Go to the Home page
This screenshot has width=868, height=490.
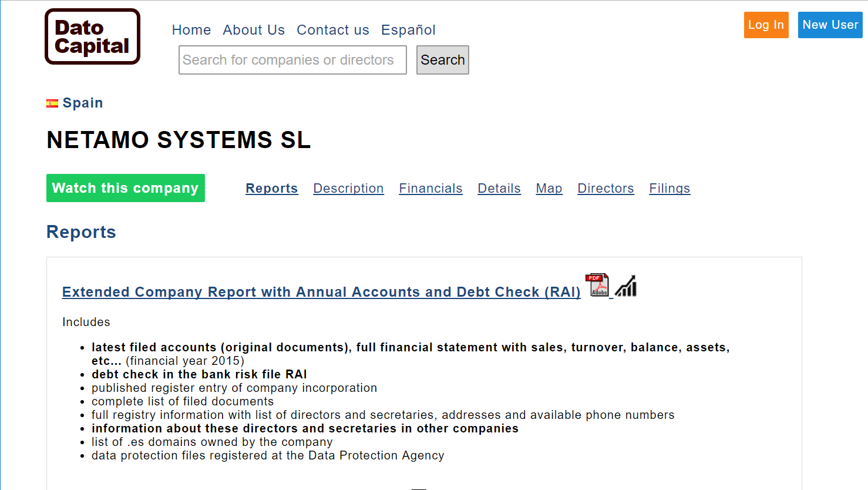coord(191,30)
